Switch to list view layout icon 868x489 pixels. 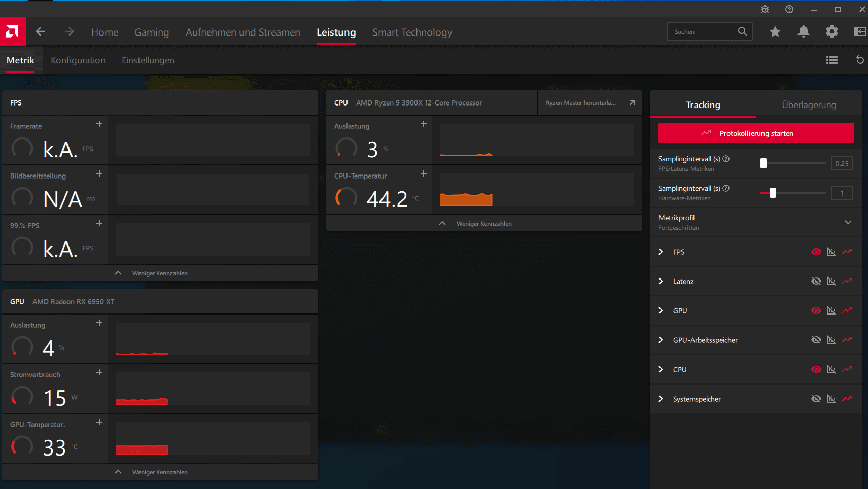pos(832,60)
